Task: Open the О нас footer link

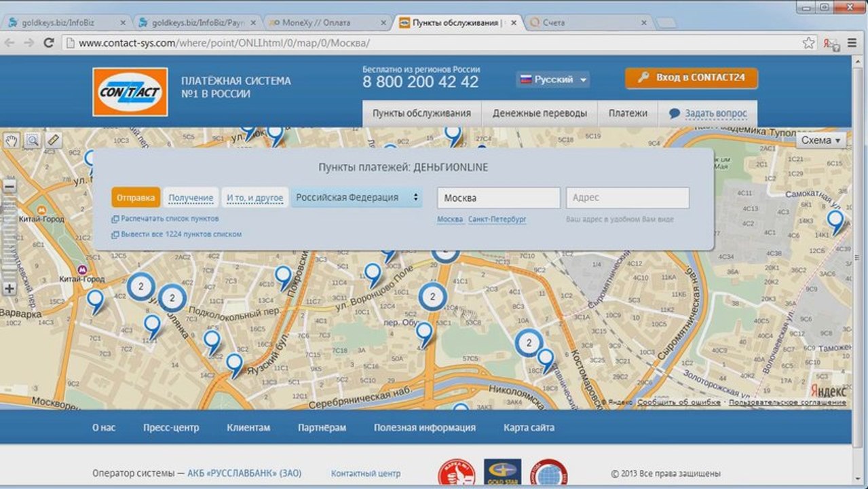Action: point(104,428)
